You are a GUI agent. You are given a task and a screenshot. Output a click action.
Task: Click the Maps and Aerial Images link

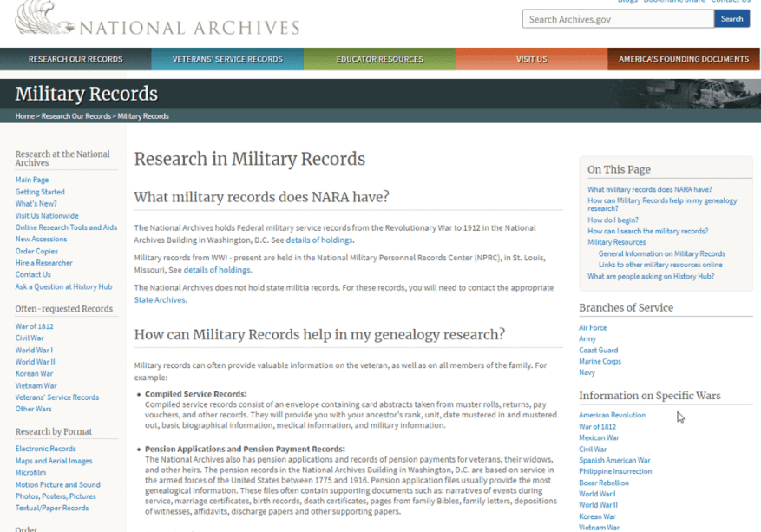click(x=54, y=461)
